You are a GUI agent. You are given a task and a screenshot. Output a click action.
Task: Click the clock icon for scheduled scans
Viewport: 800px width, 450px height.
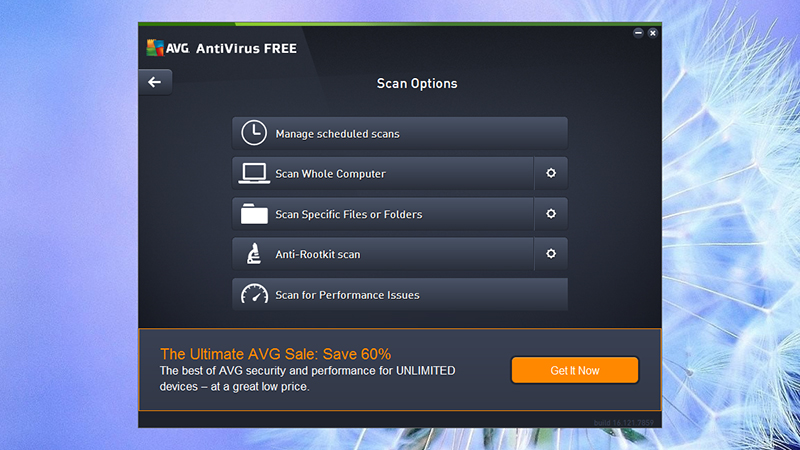coord(254,133)
